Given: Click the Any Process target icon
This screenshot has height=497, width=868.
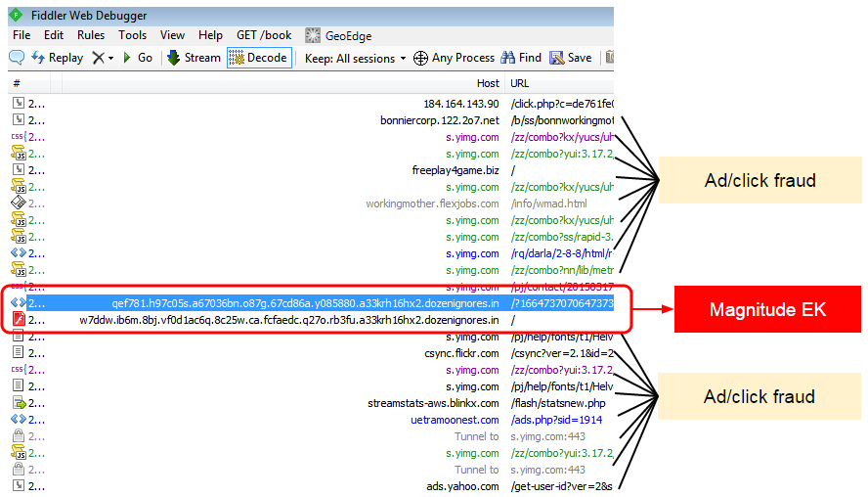Looking at the screenshot, I should (420, 58).
